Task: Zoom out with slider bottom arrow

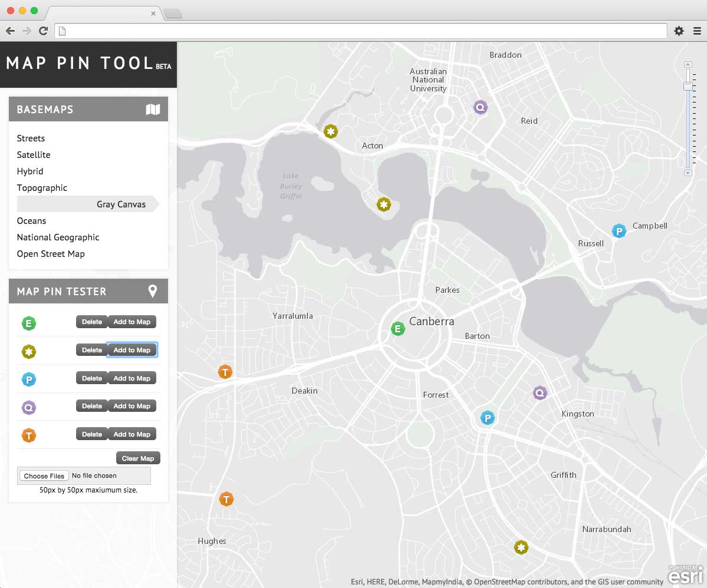Action: (688, 173)
